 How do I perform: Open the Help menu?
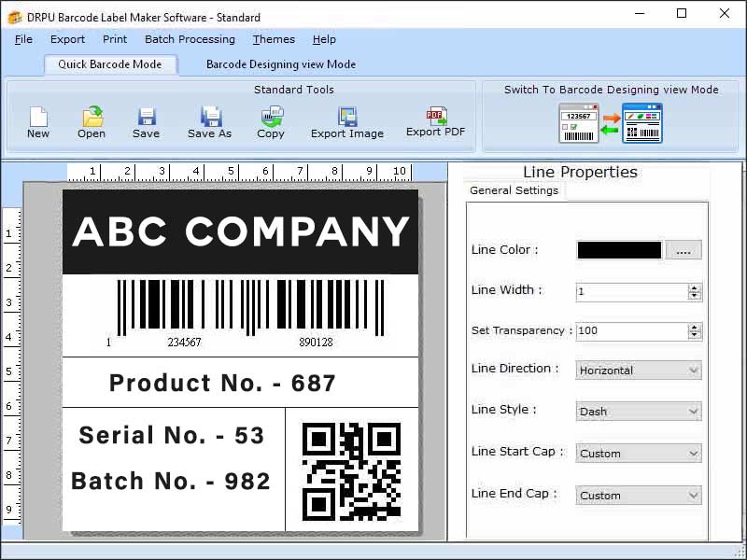point(324,39)
